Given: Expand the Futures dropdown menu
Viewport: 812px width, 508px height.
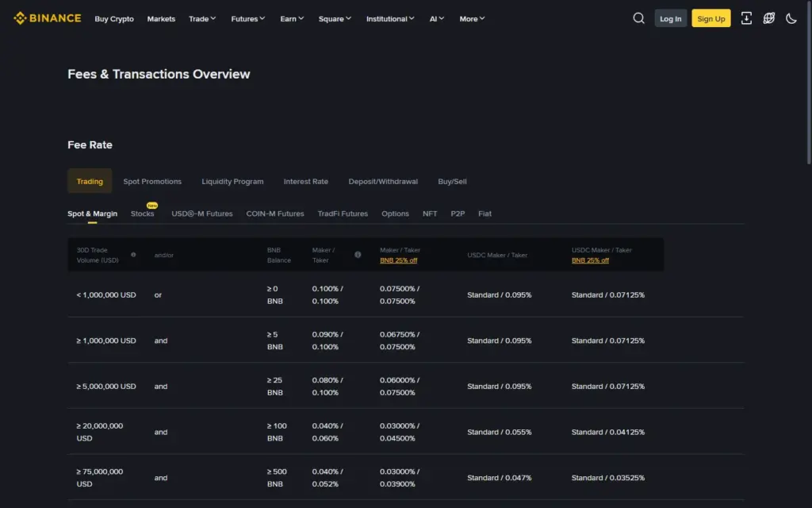Looking at the screenshot, I should 247,19.
